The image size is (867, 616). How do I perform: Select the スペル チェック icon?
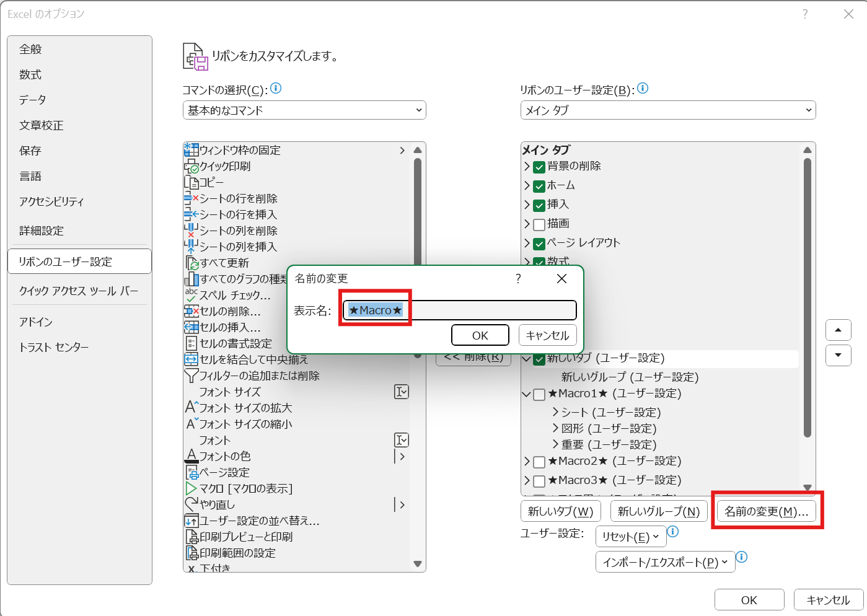point(191,296)
